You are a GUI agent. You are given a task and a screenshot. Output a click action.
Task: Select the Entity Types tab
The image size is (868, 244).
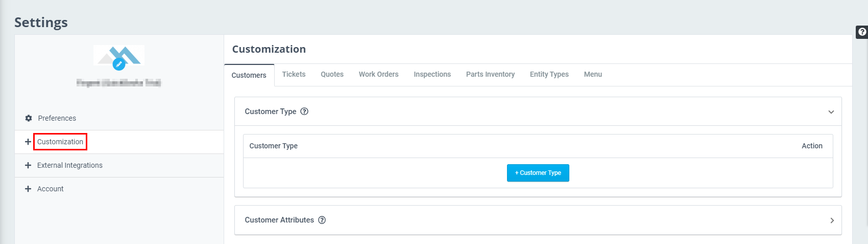coord(549,74)
